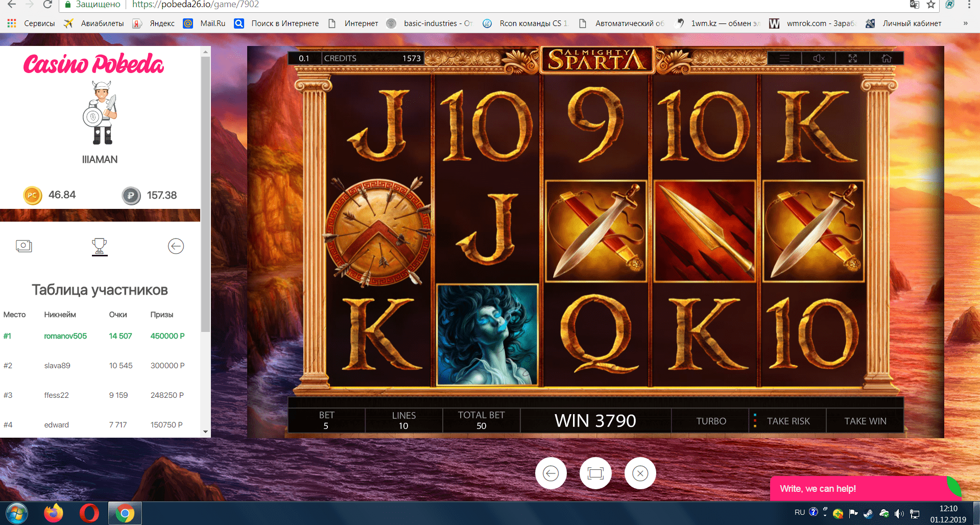Launch Firefox from the taskbar
The image size is (980, 525).
coord(53,513)
